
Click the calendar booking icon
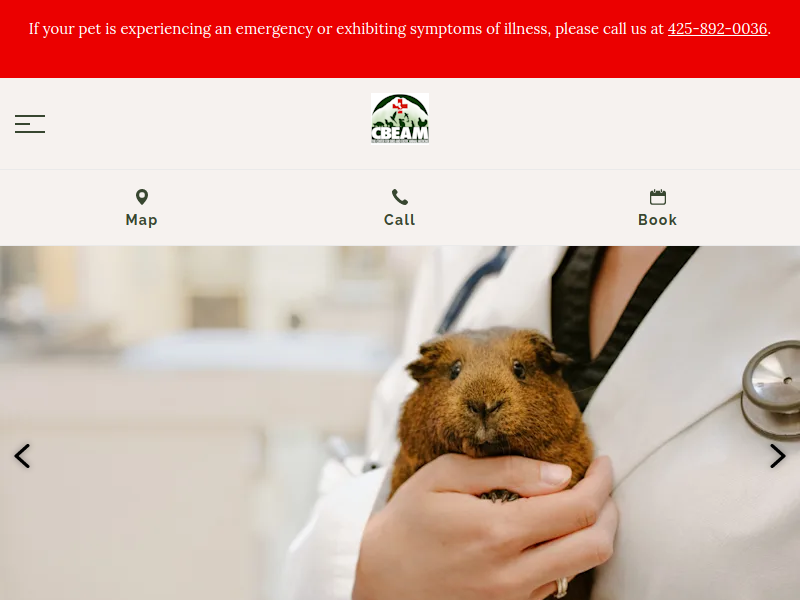click(658, 197)
